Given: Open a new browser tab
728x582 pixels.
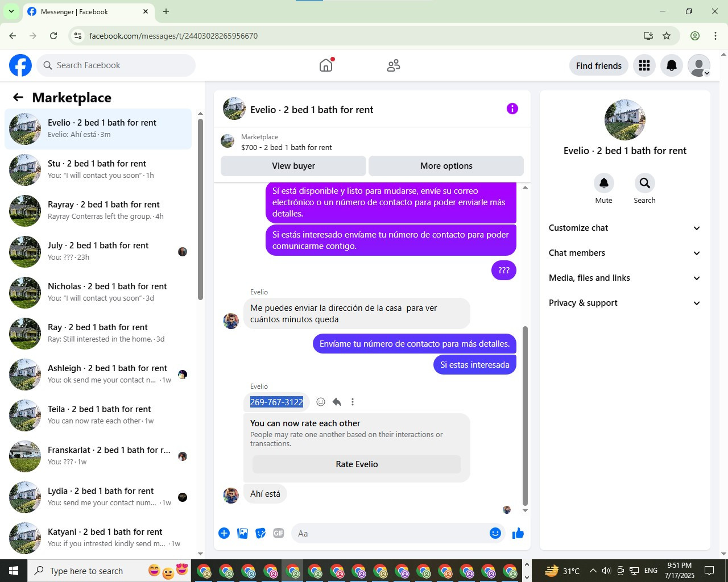Looking at the screenshot, I should (166, 11).
